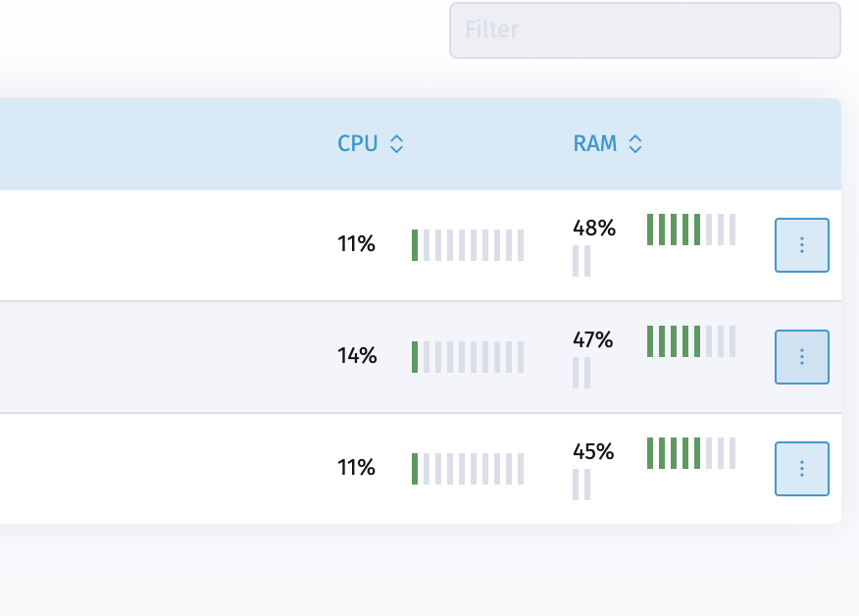Viewport: 859px width, 616px height.
Task: Open actions menu for the 45% RAM row
Action: point(801,469)
